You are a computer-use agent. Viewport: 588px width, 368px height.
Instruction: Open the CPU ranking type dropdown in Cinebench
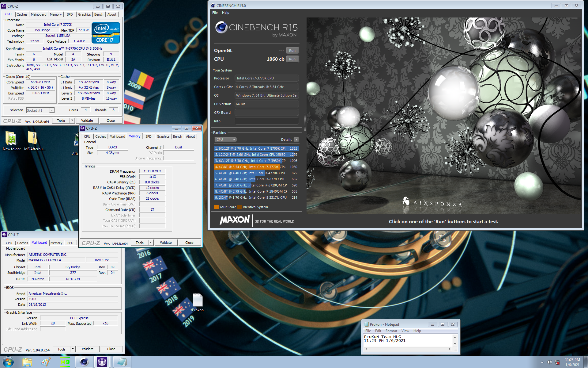click(225, 140)
